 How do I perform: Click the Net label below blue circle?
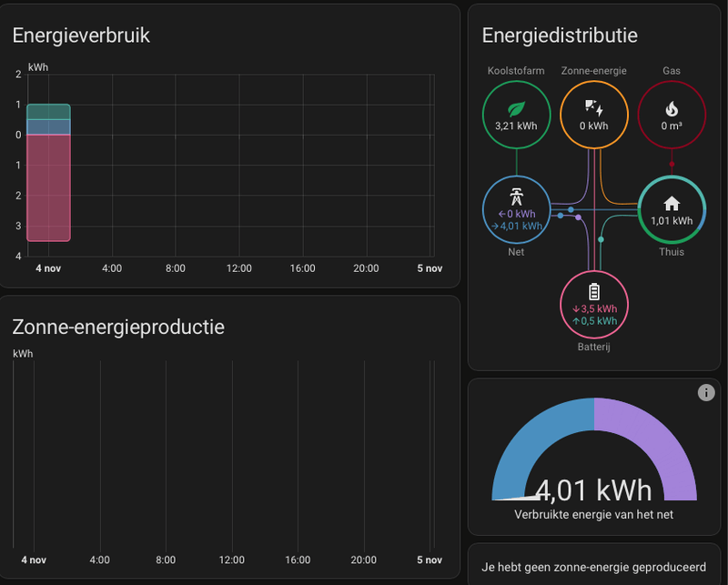pos(516,252)
